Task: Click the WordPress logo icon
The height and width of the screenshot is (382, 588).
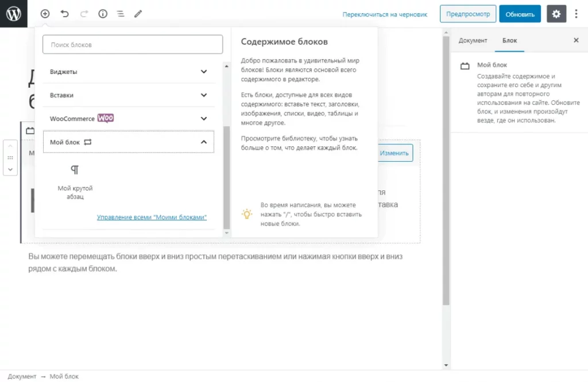Action: 14,14
